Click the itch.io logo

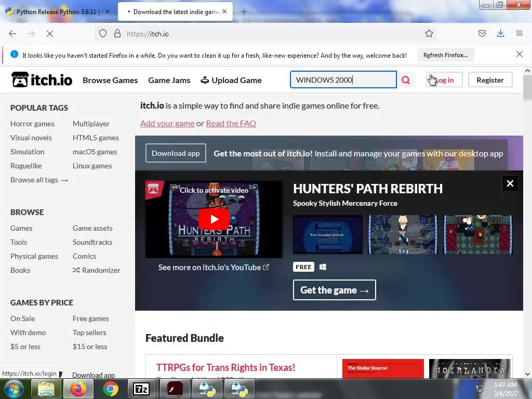pyautogui.click(x=42, y=80)
